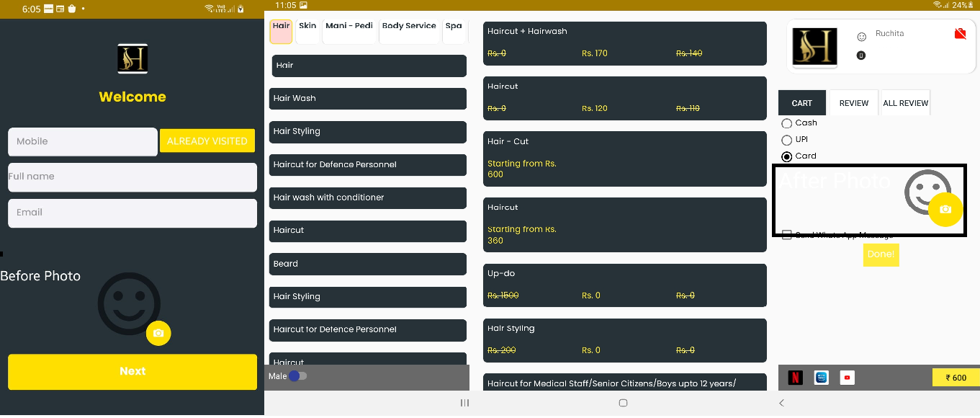Select the Haircut + Hairwash service card
Image resolution: width=980 pixels, height=418 pixels.
(x=624, y=43)
